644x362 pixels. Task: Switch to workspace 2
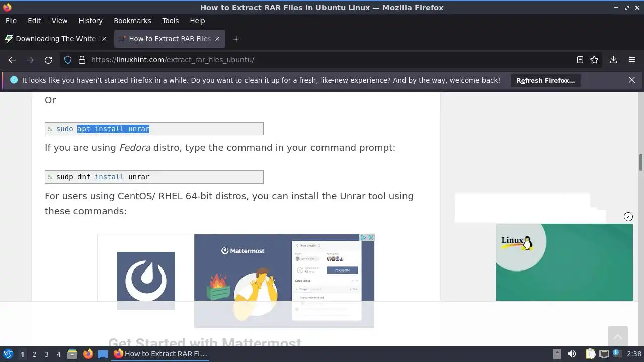click(x=34, y=354)
